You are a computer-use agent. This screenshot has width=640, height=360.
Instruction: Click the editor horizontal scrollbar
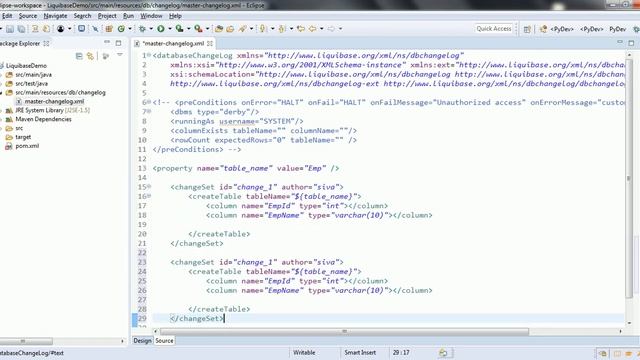pyautogui.click(x=344, y=331)
